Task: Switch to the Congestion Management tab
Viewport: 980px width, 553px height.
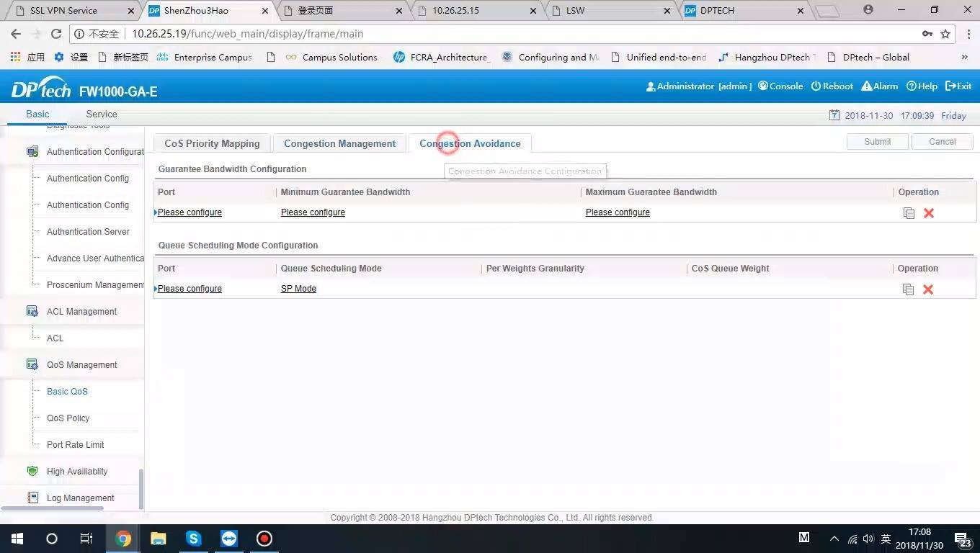Action: (x=339, y=143)
